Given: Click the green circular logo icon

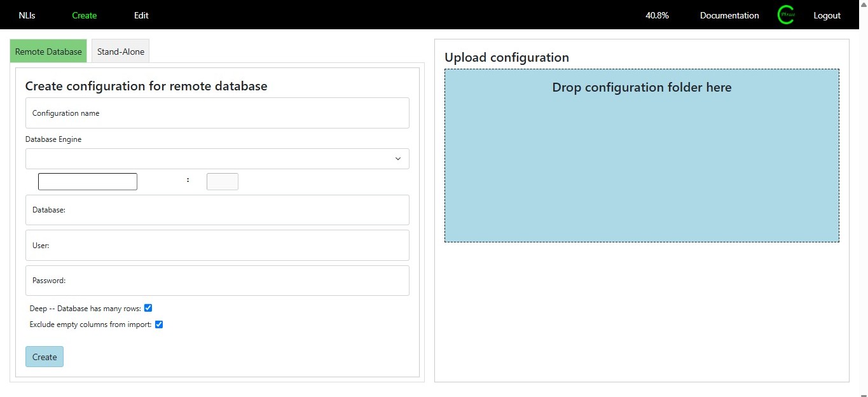Looking at the screenshot, I should [786, 15].
